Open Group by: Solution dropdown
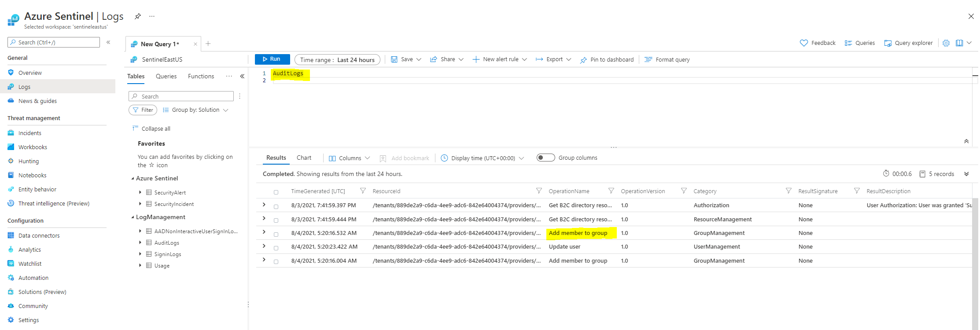The height and width of the screenshot is (330, 980). [x=195, y=110]
